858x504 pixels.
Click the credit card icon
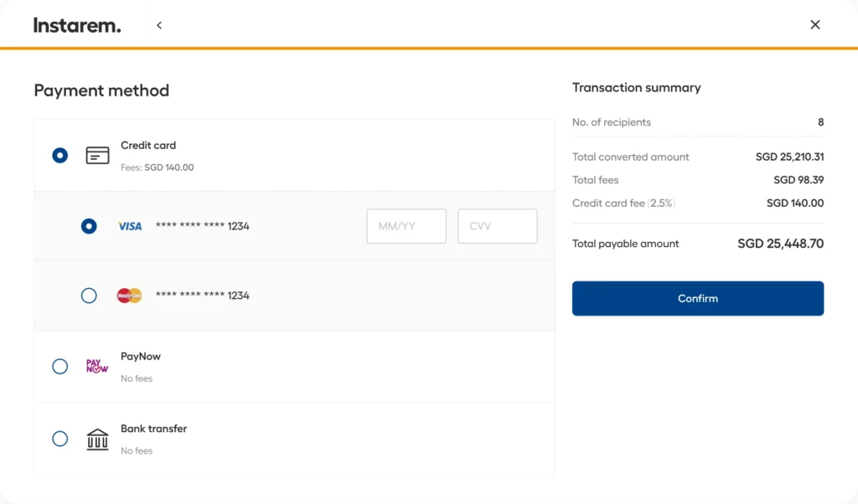tap(97, 155)
